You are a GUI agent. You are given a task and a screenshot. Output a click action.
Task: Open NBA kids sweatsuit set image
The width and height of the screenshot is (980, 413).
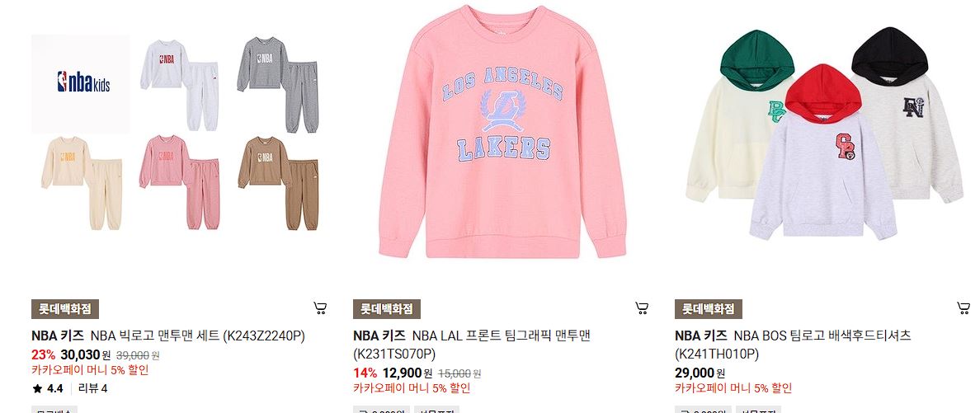[181, 133]
